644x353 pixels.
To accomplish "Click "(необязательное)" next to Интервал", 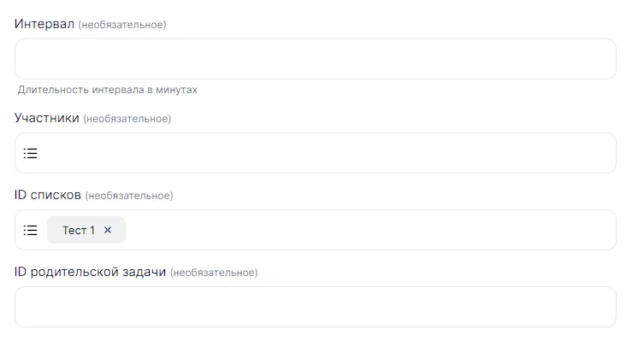I will point(122,25).
